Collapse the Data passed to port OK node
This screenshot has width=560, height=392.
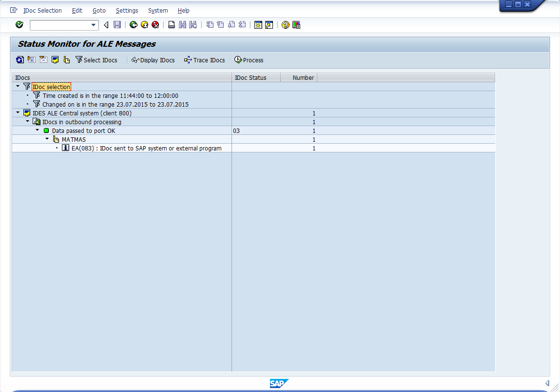click(x=38, y=131)
